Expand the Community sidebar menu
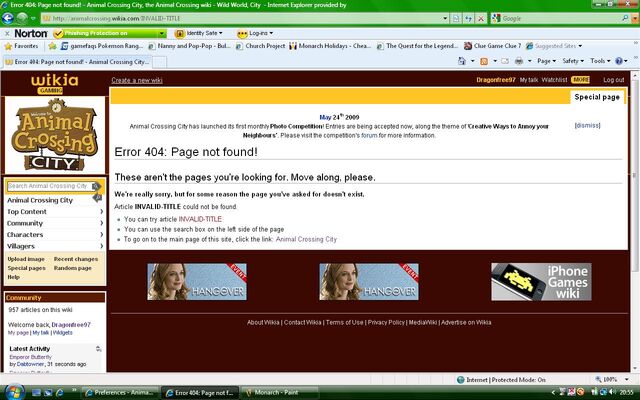 tap(55, 223)
